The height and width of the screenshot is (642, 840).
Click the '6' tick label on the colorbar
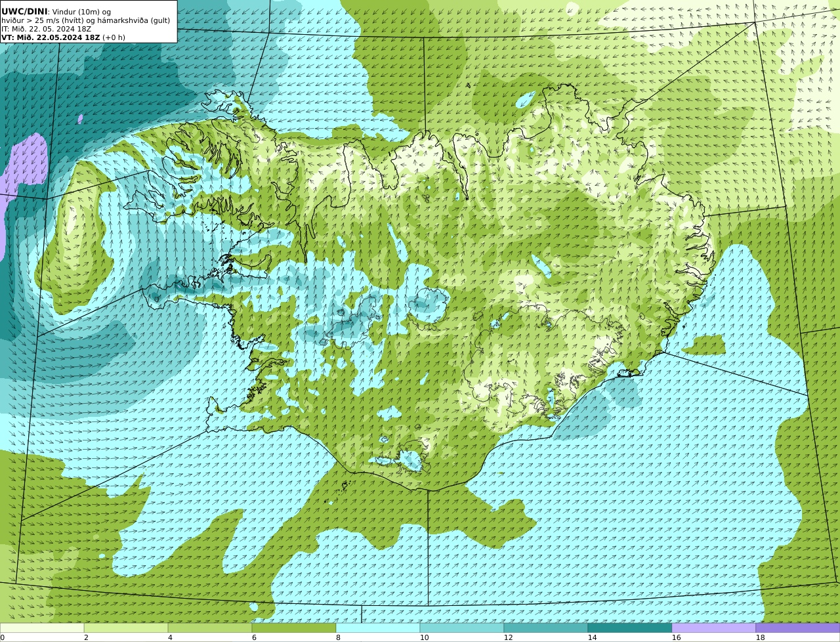(254, 637)
